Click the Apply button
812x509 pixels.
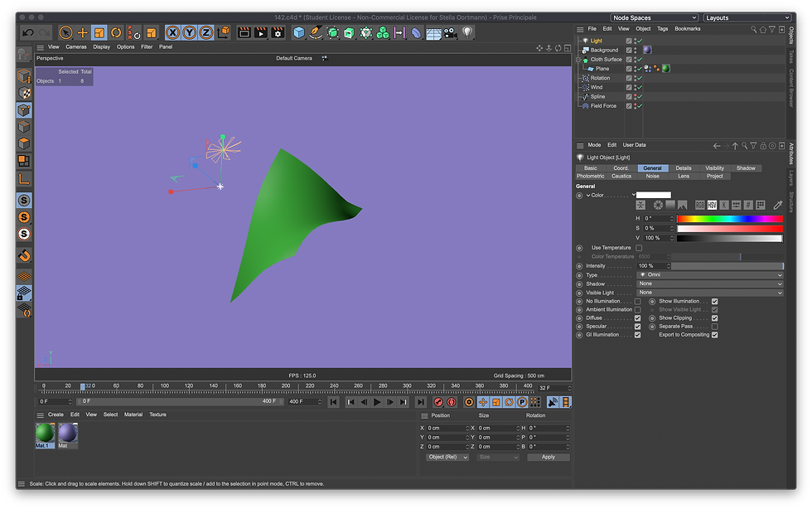(x=548, y=457)
